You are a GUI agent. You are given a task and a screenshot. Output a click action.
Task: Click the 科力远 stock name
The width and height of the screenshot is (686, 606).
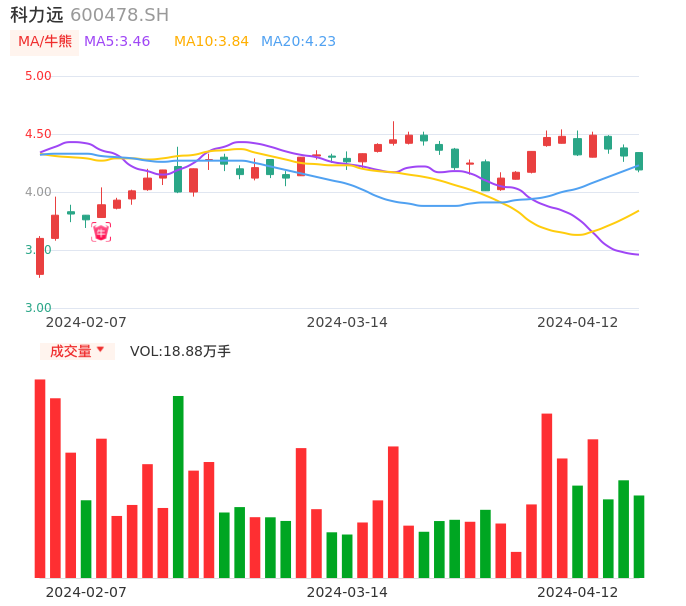coord(37,15)
